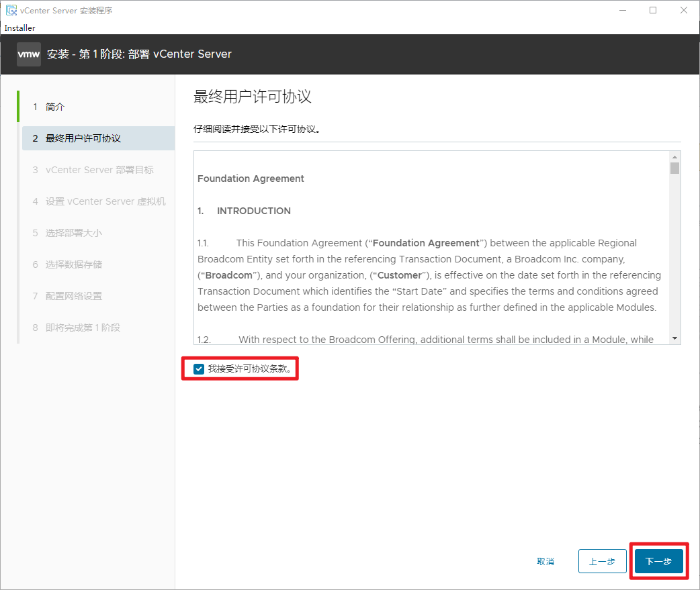Maximize the installer window
Screen dimensions: 700x590
click(653, 10)
